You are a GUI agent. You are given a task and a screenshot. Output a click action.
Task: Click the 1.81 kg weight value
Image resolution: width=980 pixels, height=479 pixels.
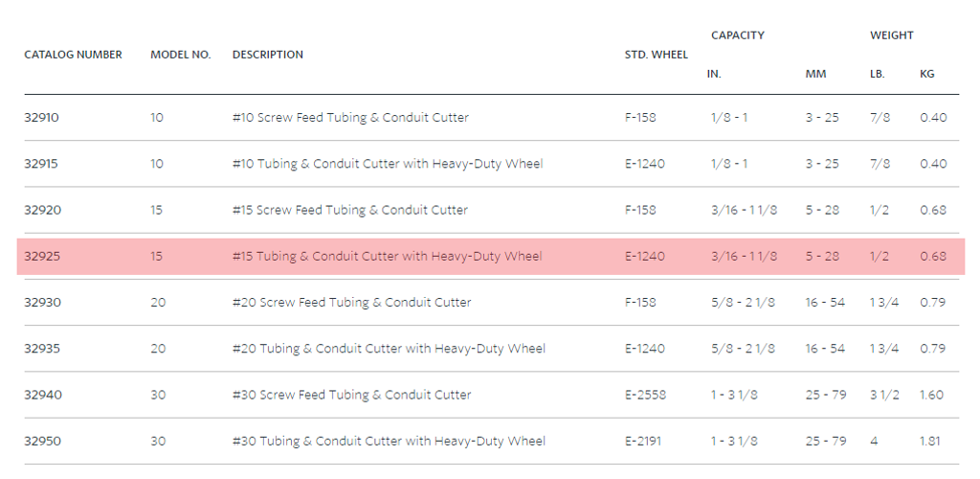(930, 441)
